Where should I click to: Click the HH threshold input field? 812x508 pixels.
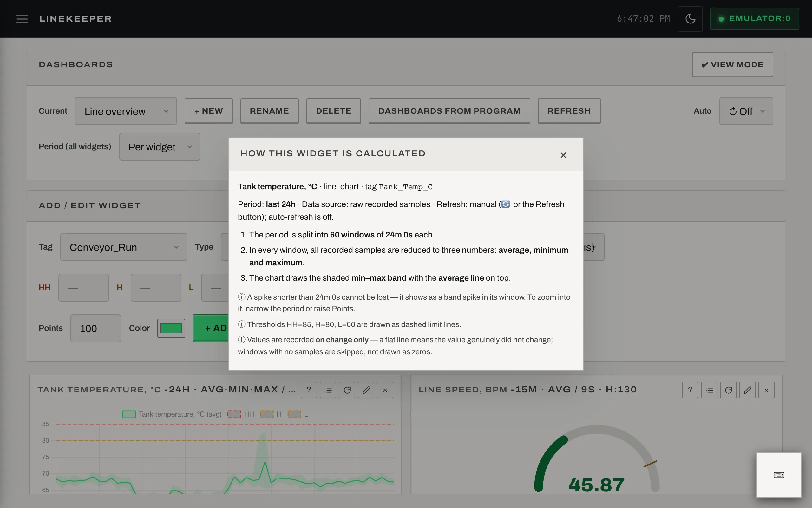click(83, 288)
